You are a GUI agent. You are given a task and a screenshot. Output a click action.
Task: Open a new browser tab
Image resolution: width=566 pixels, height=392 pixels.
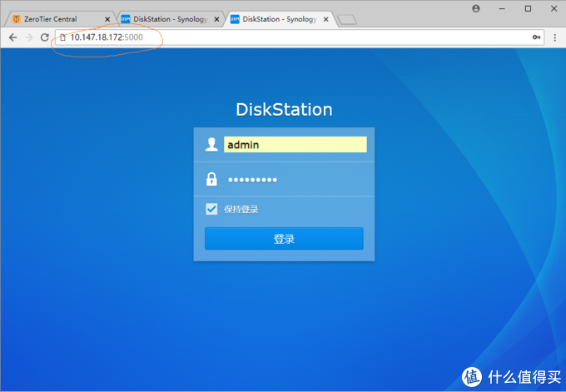click(x=347, y=19)
